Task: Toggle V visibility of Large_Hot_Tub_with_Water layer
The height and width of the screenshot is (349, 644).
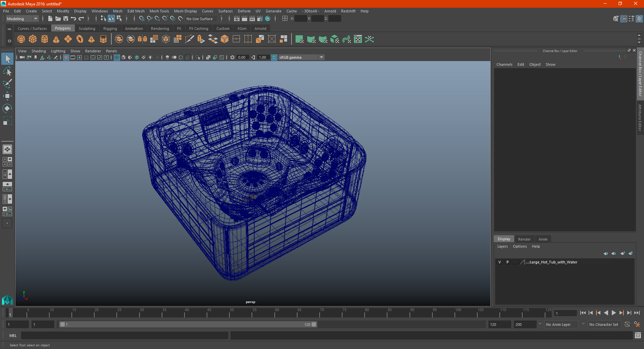Action: (500, 262)
